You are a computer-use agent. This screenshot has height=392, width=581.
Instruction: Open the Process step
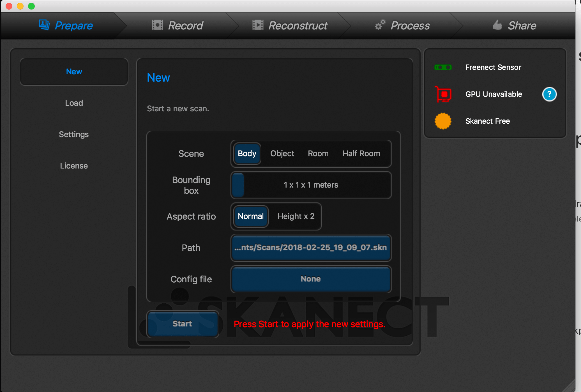click(402, 26)
